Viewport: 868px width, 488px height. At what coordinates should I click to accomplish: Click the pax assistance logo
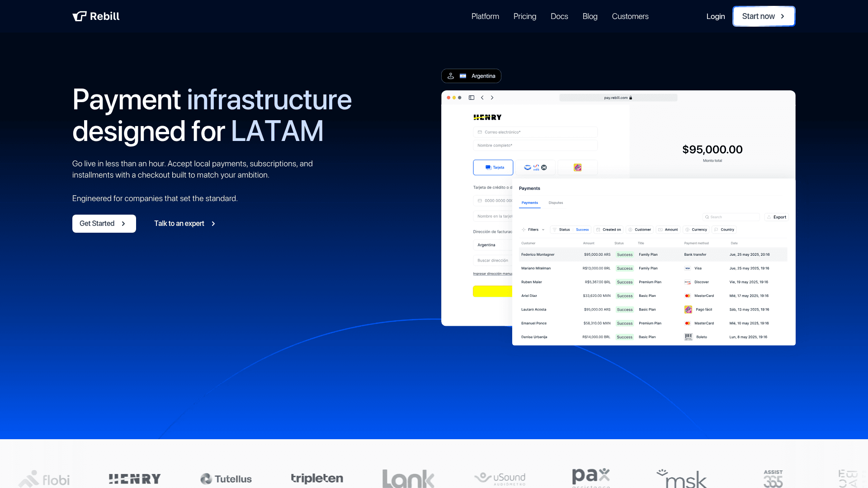tap(591, 478)
